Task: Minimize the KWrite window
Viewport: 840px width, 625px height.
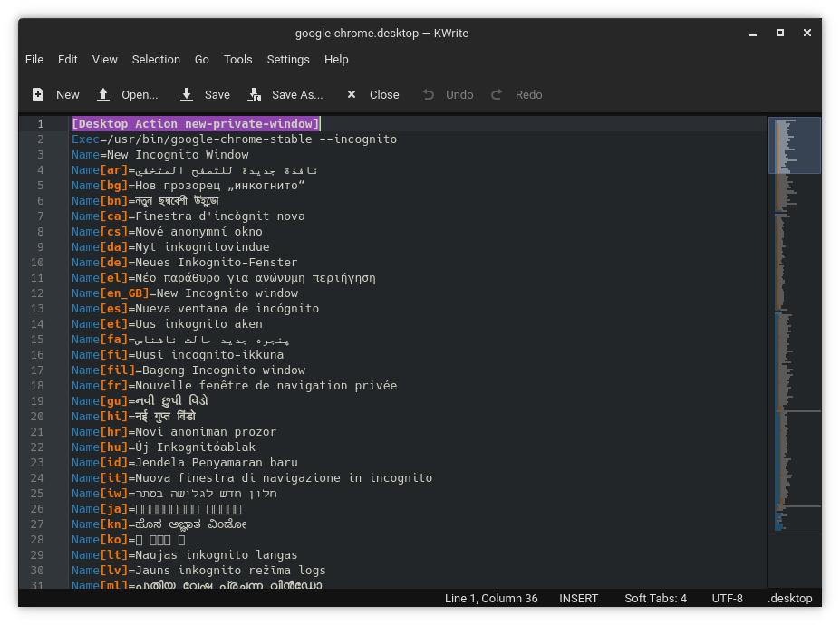Action: [752, 33]
